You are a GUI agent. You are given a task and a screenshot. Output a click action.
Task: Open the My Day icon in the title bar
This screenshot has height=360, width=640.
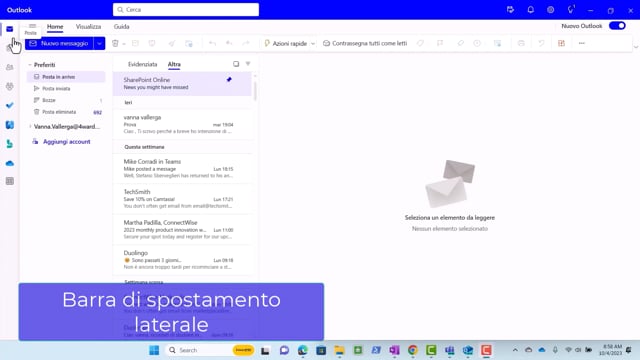(510, 10)
